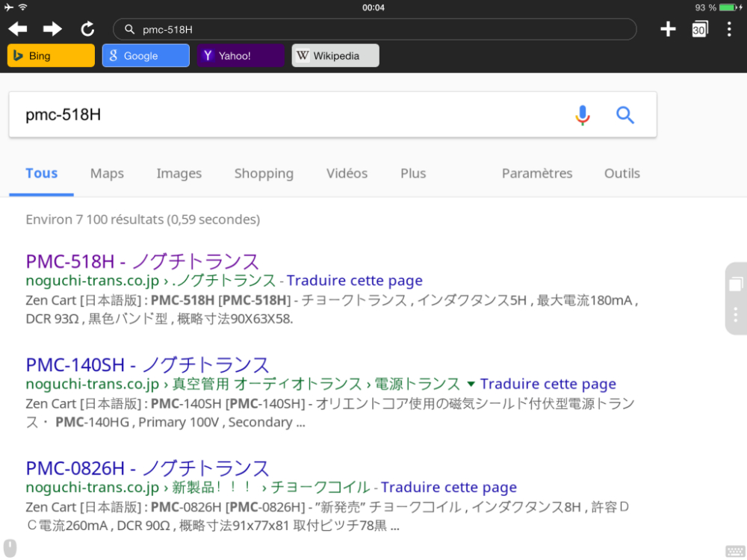Go back with the browser back arrow

coord(18,29)
